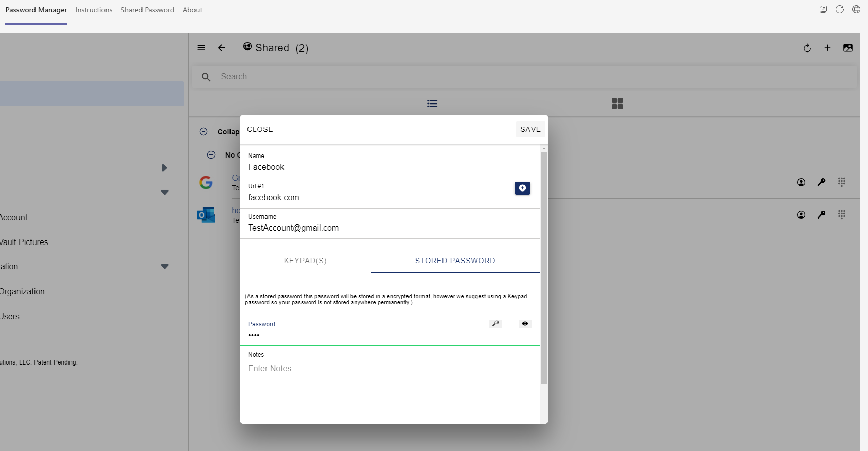Collapse all groups with the minus circle
This screenshot has width=868, height=451.
click(x=204, y=132)
